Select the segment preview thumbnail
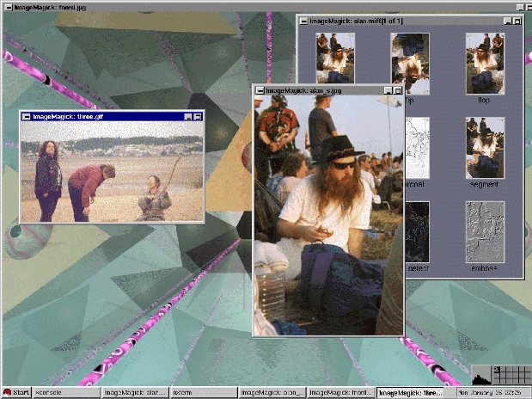The image size is (532, 399). click(x=485, y=148)
